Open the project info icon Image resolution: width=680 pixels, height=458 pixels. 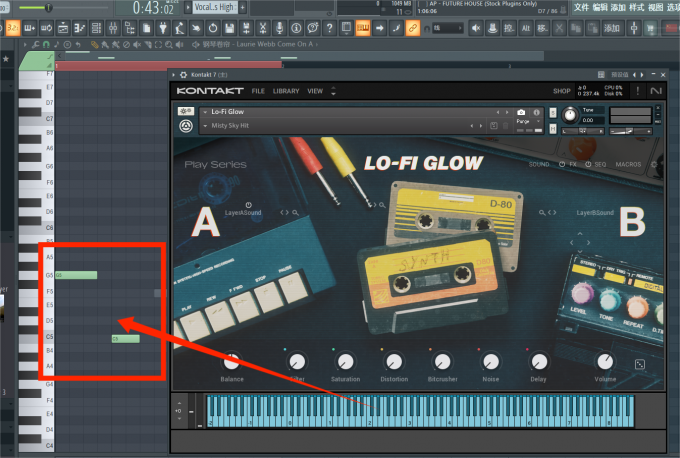point(296,28)
